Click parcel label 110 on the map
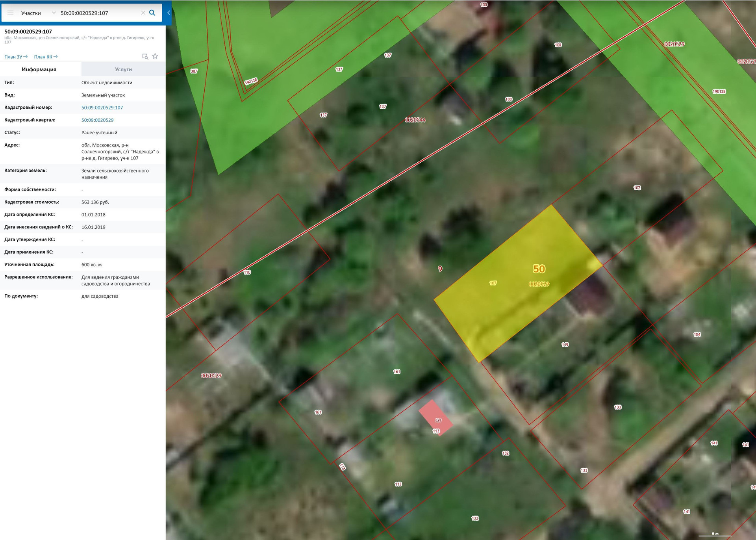The height and width of the screenshot is (540, 756). 247,273
